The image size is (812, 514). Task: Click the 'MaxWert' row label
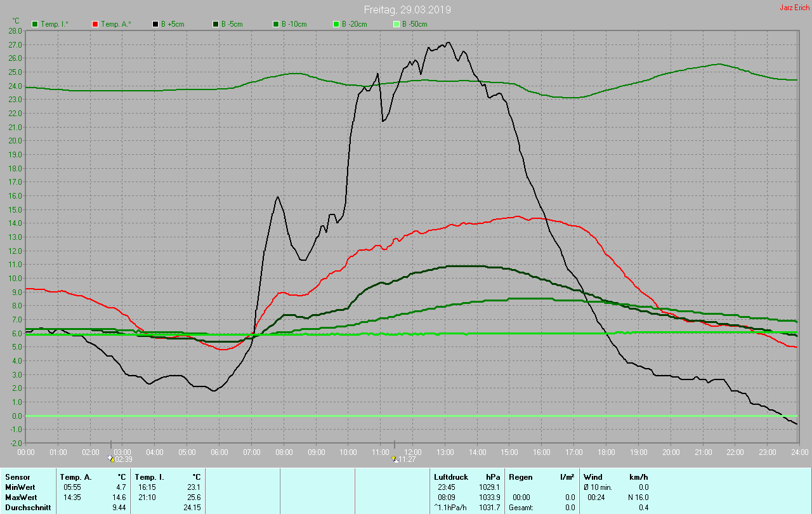click(20, 497)
